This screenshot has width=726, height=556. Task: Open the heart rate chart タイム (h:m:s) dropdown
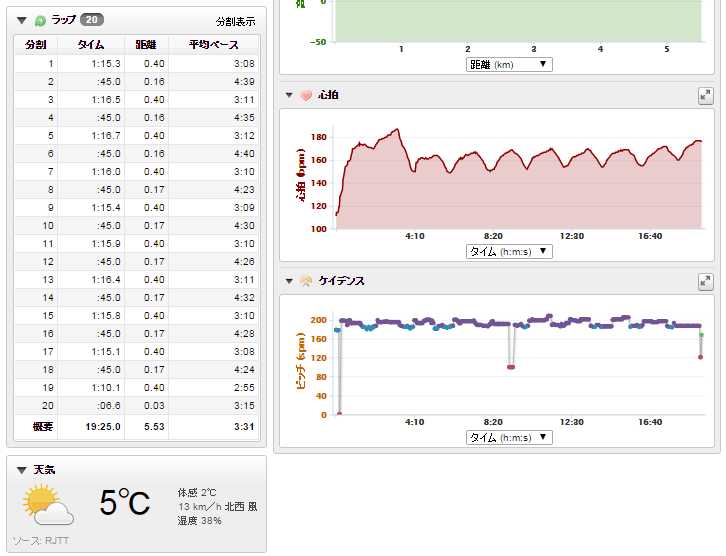point(509,251)
